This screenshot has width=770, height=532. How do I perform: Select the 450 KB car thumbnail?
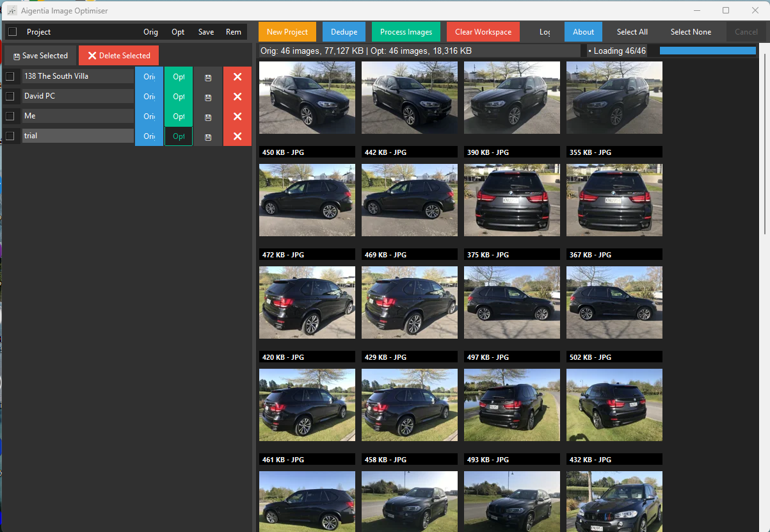pyautogui.click(x=307, y=97)
